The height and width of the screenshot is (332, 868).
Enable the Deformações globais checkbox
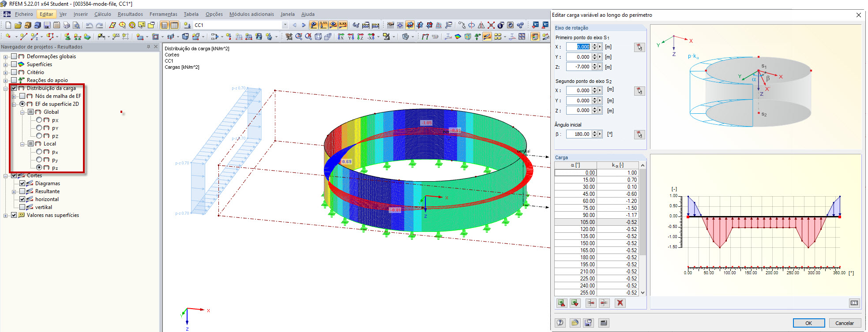[x=14, y=56]
